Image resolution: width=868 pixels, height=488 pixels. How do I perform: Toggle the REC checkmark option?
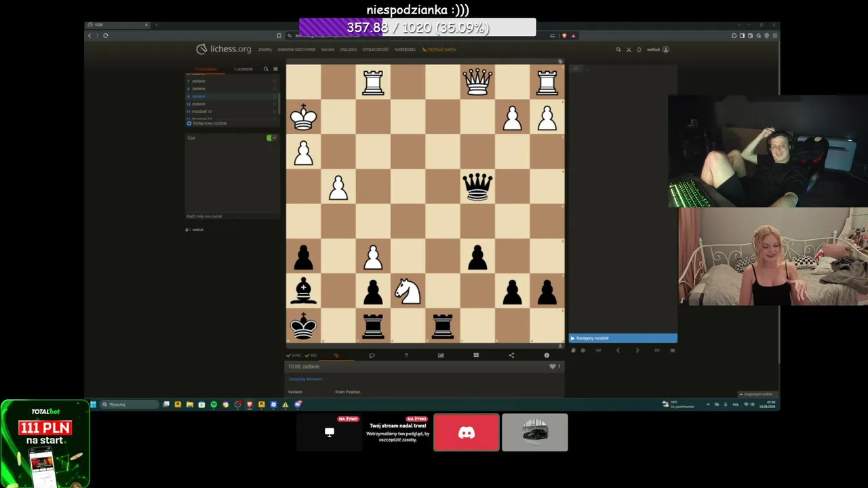(311, 355)
